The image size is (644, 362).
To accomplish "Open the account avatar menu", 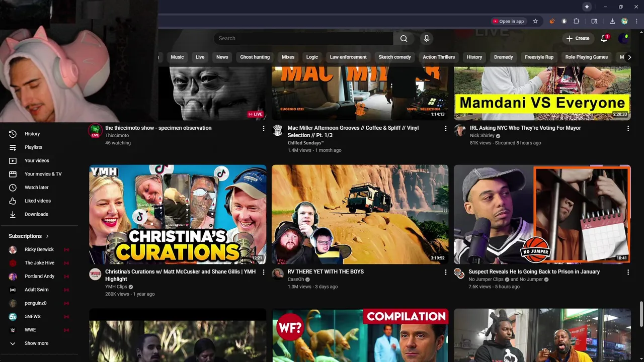I will 623,38.
